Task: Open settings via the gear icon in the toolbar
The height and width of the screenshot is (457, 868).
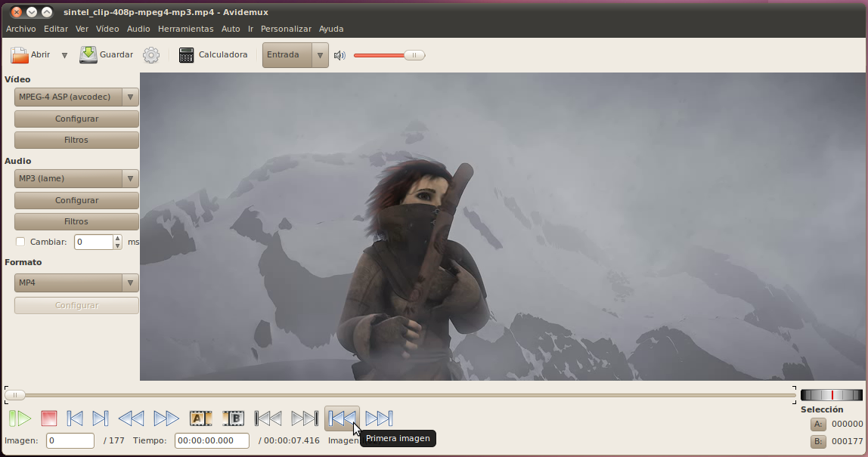Action: point(151,55)
